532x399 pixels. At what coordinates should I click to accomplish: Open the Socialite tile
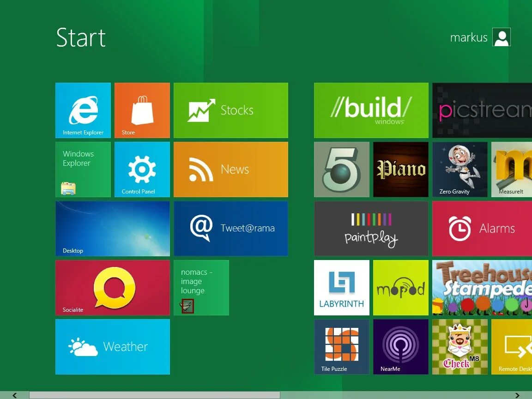click(113, 288)
